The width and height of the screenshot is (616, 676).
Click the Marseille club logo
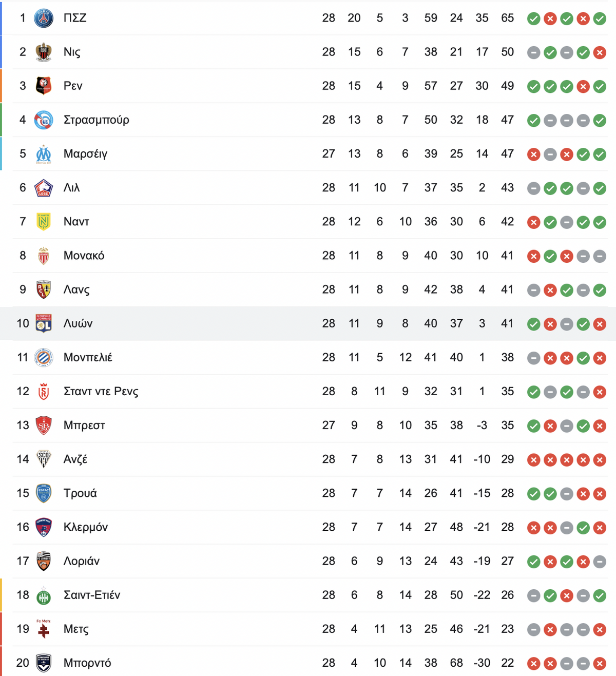(x=44, y=154)
